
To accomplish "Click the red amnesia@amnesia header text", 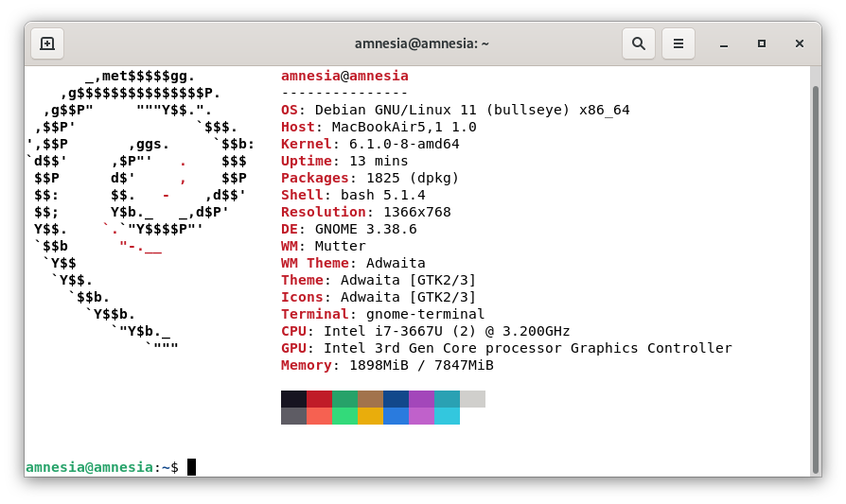I will (344, 76).
